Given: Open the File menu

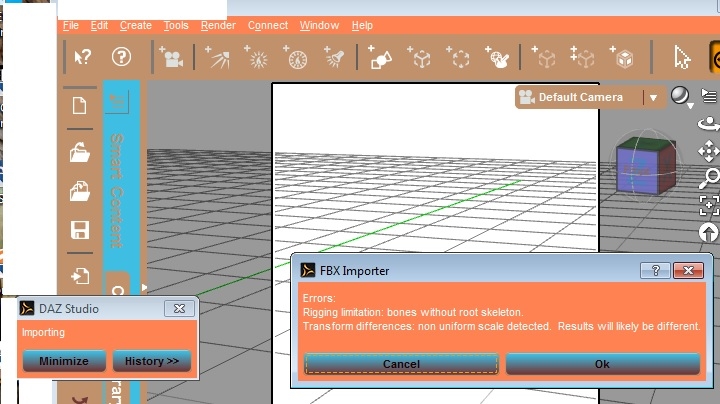Looking at the screenshot, I should pyautogui.click(x=71, y=26).
